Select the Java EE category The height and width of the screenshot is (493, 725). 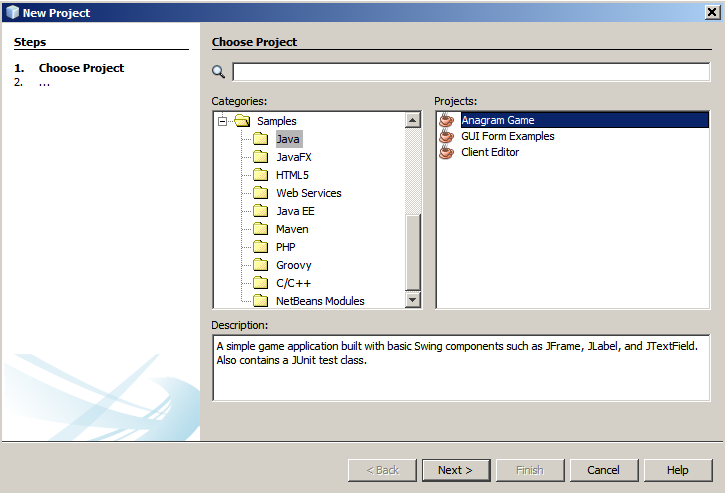pyautogui.click(x=295, y=211)
